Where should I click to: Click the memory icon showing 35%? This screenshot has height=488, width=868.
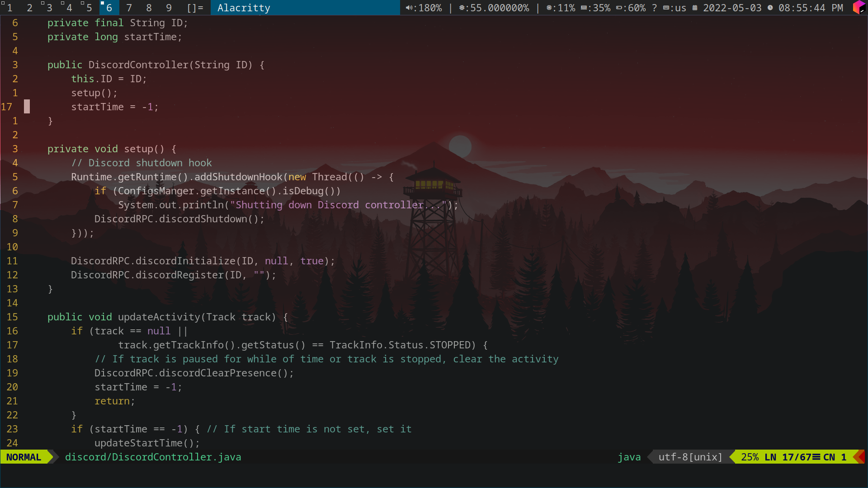pyautogui.click(x=584, y=8)
